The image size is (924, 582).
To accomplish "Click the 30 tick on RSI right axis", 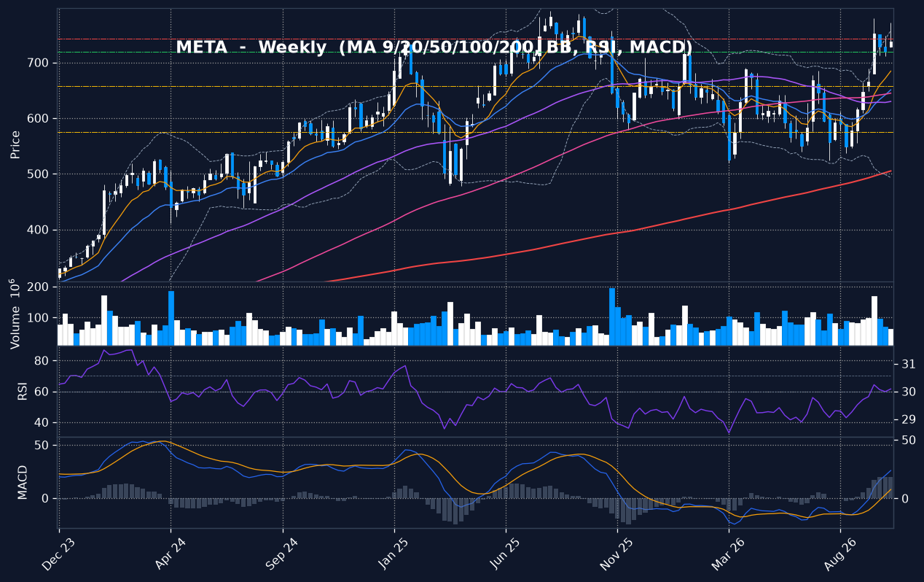I will click(x=908, y=392).
